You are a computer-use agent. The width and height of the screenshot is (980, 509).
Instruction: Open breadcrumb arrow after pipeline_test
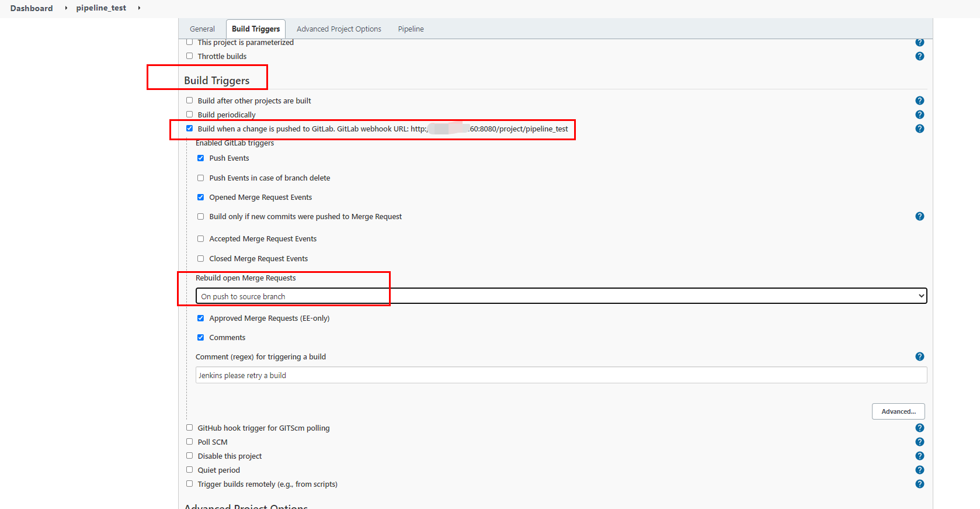pyautogui.click(x=139, y=8)
